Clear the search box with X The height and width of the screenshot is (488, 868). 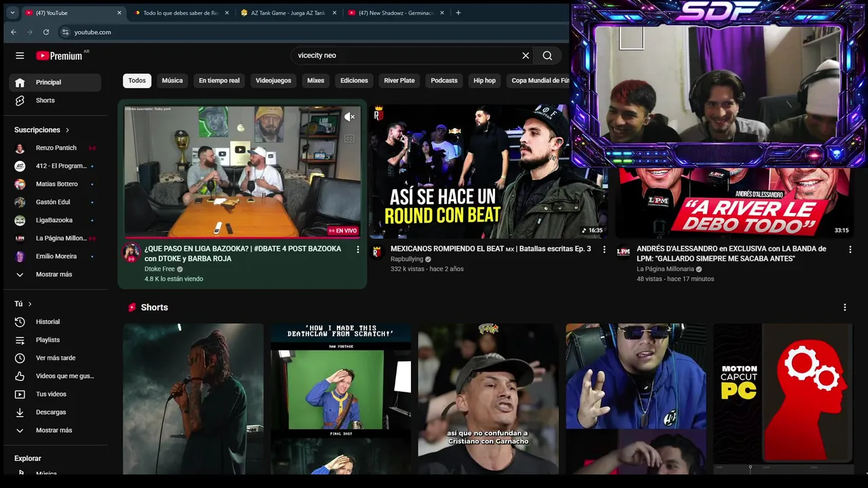[x=526, y=56]
